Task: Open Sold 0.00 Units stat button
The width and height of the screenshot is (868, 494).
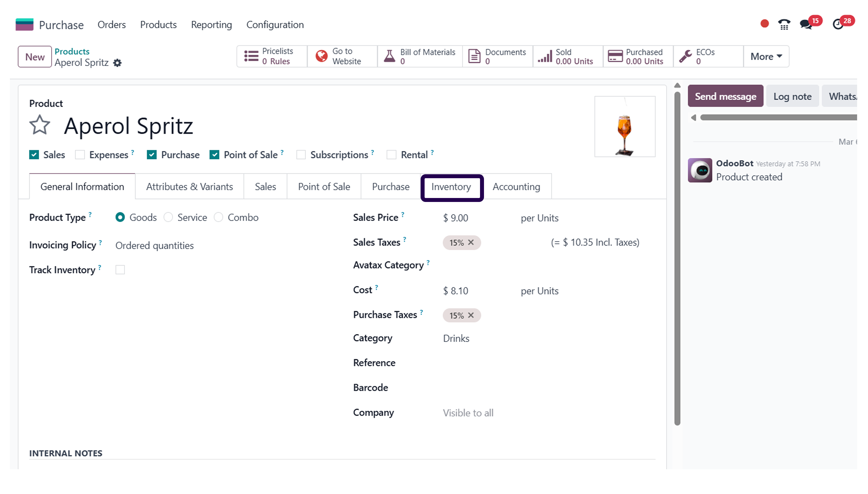Action: pos(568,56)
